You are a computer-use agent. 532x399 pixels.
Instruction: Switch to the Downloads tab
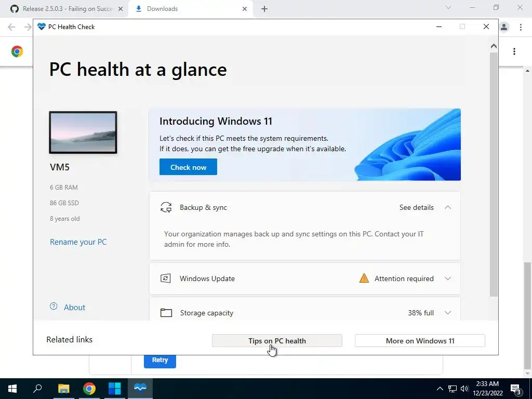tap(190, 9)
